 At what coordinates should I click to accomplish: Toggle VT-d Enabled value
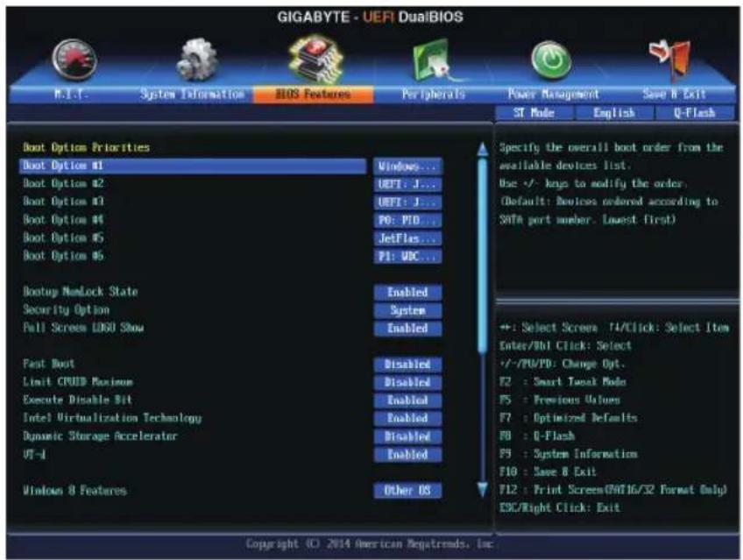click(407, 454)
